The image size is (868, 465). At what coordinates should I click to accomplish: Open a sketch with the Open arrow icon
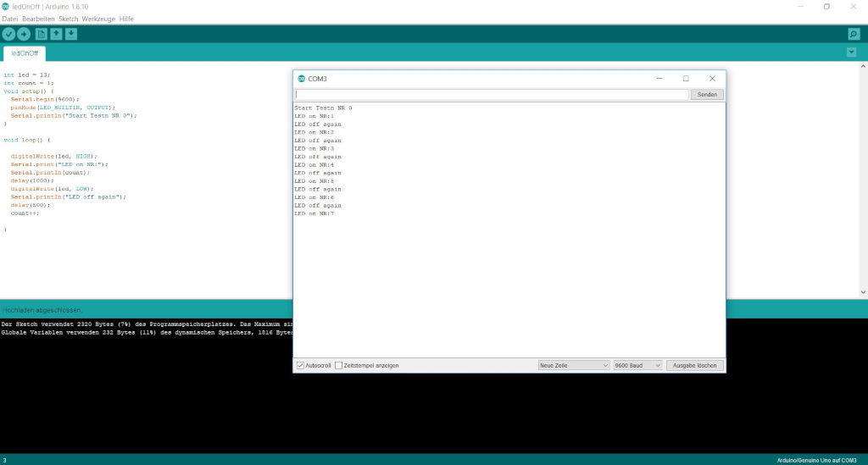tap(57, 34)
